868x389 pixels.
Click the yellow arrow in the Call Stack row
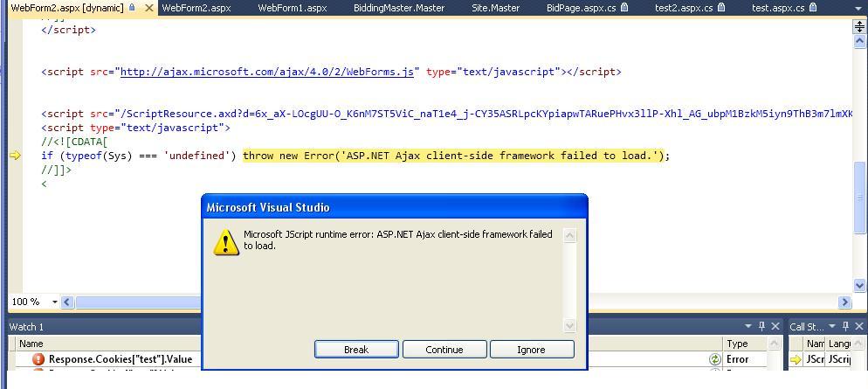click(x=796, y=359)
